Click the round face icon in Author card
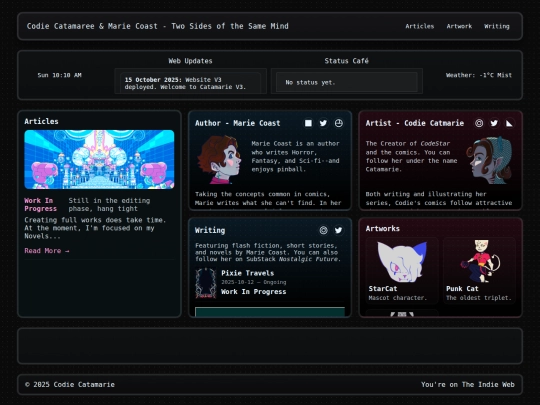The height and width of the screenshot is (405, 540). [x=339, y=123]
